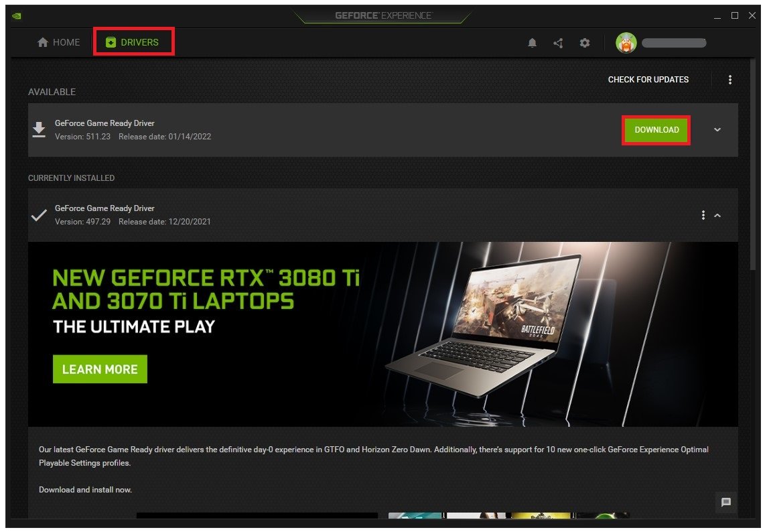Image resolution: width=767 pixels, height=532 pixels.
Task: Click the driver description paragraph mentioning GTFO
Action: click(374, 456)
